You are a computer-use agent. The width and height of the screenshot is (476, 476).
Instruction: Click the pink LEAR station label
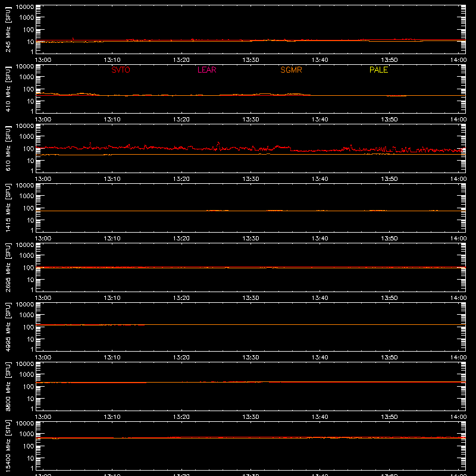pyautogui.click(x=206, y=70)
